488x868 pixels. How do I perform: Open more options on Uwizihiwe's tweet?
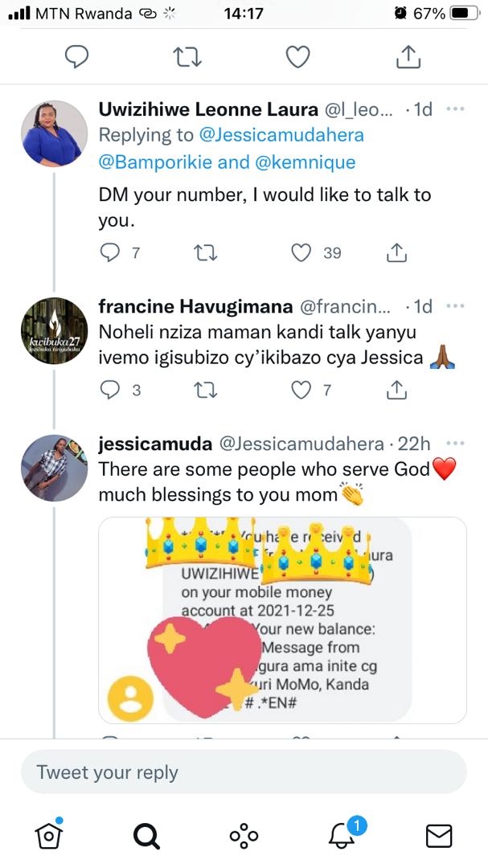point(455,108)
